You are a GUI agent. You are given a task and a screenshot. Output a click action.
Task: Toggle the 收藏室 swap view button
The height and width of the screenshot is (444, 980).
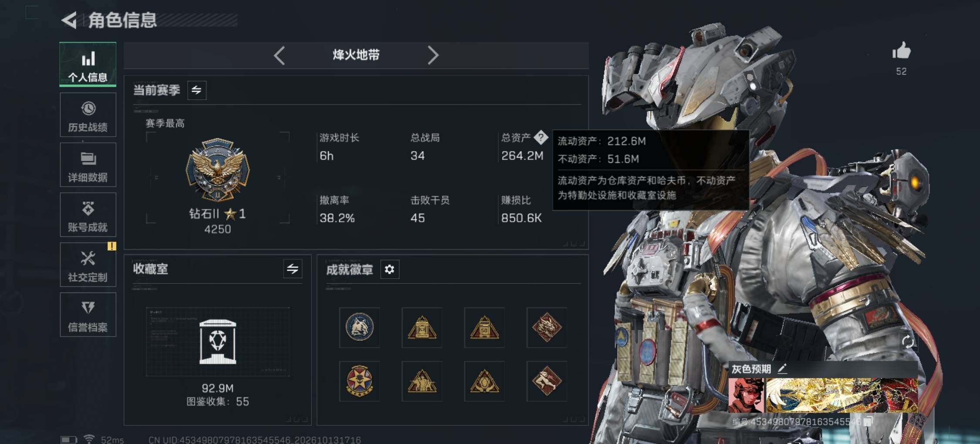point(293,269)
